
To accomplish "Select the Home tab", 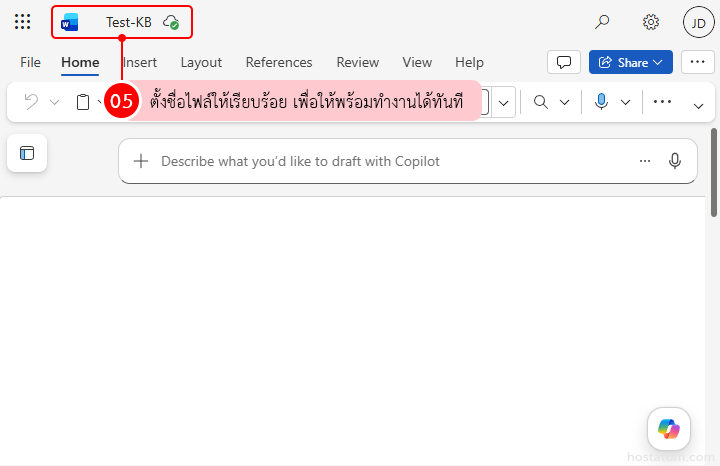I will pyautogui.click(x=80, y=62).
